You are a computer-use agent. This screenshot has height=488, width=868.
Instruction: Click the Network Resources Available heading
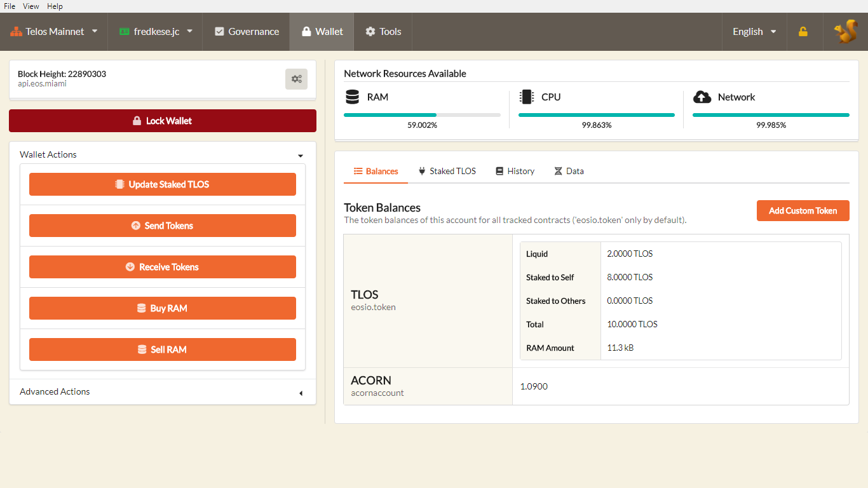pos(405,74)
